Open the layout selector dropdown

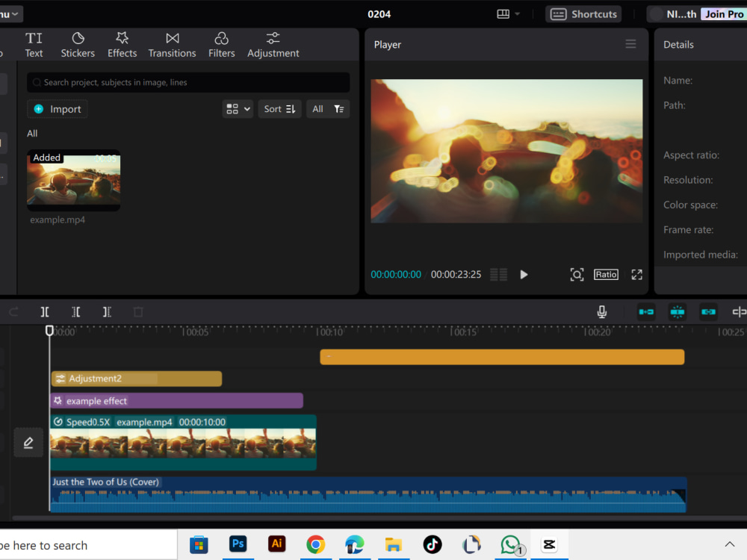[508, 14]
